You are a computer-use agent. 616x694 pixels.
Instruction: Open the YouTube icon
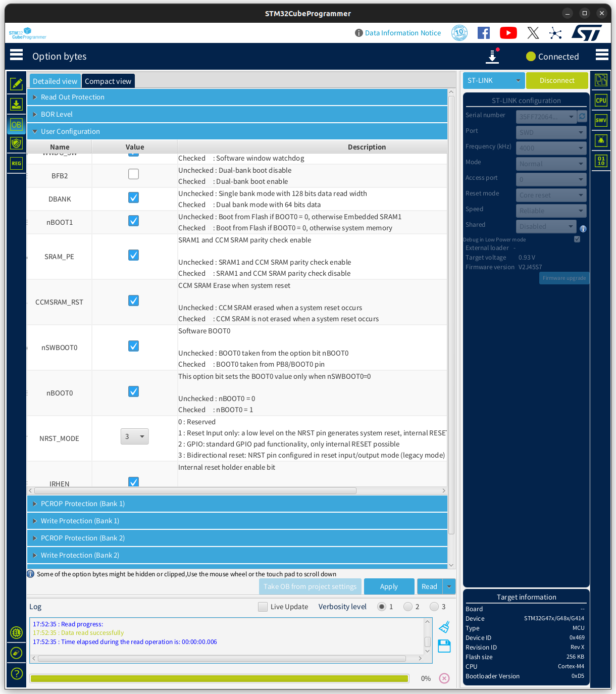(x=508, y=33)
